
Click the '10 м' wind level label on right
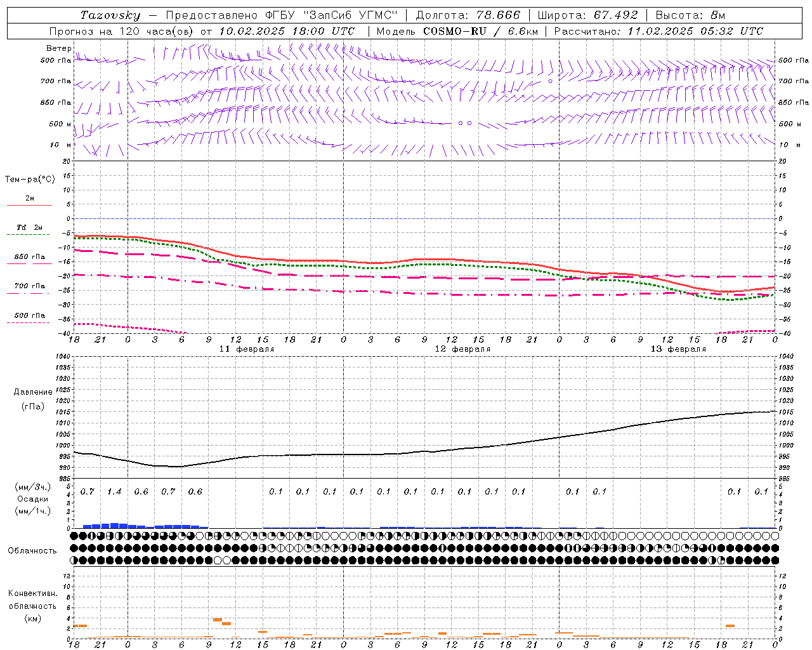click(x=790, y=145)
